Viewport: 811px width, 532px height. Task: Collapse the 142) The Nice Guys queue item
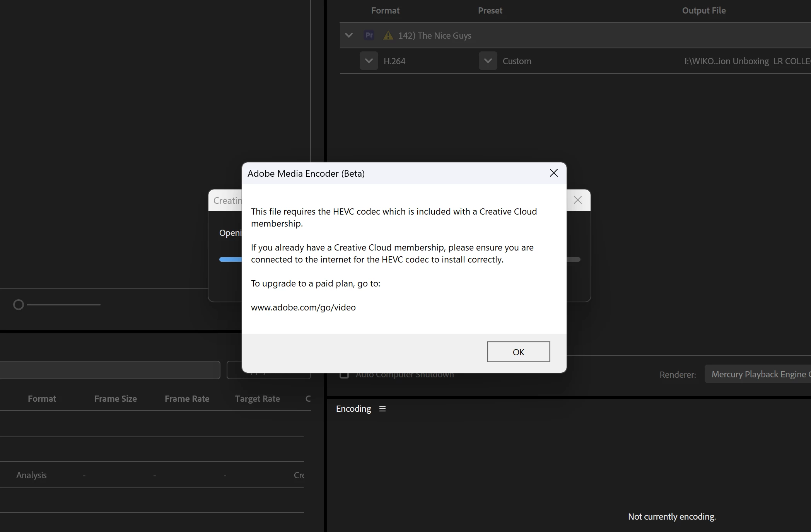coord(349,36)
